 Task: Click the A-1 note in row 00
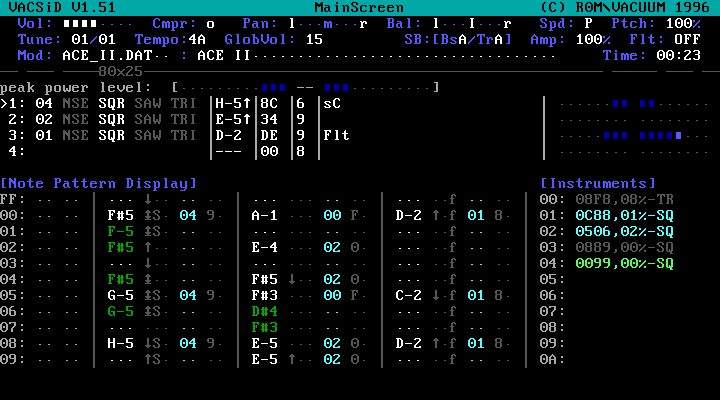point(264,215)
